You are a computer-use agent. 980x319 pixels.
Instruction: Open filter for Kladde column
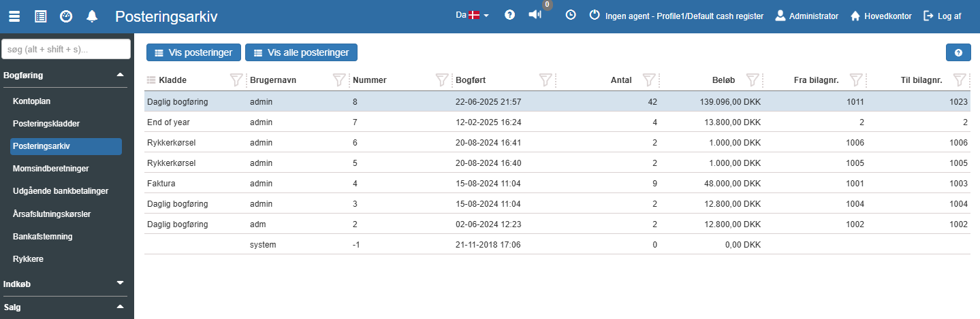point(236,80)
